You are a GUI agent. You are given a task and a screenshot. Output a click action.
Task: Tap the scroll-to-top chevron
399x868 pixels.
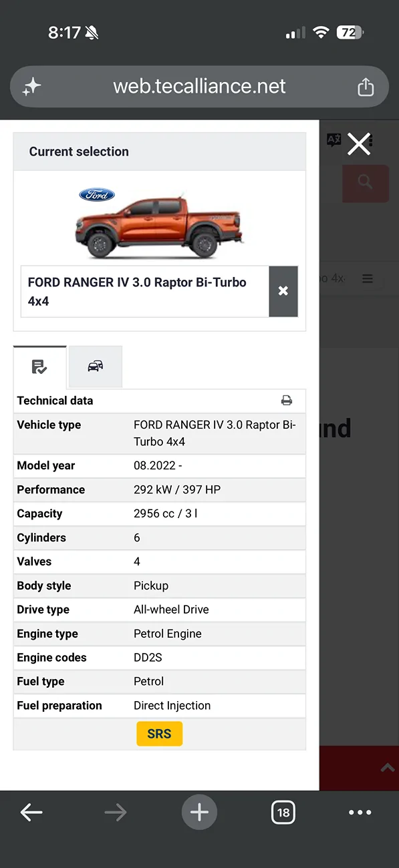click(x=388, y=769)
